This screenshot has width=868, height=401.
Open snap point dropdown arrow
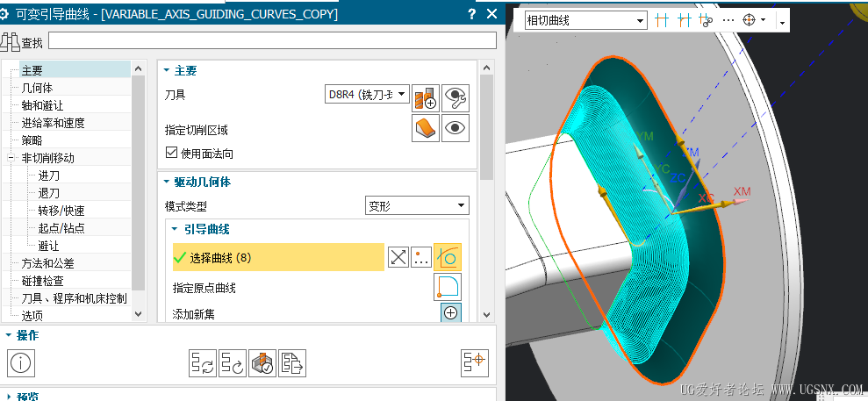[x=763, y=20]
